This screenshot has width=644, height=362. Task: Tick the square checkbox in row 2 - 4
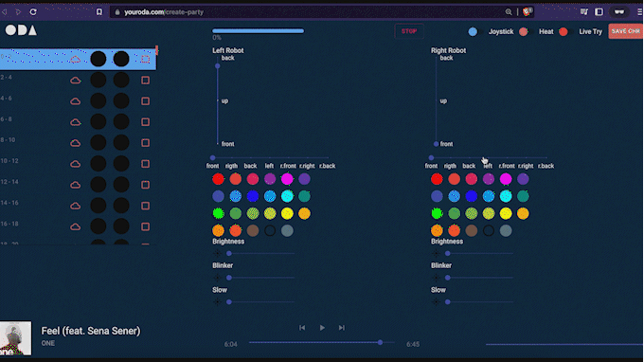(x=146, y=81)
